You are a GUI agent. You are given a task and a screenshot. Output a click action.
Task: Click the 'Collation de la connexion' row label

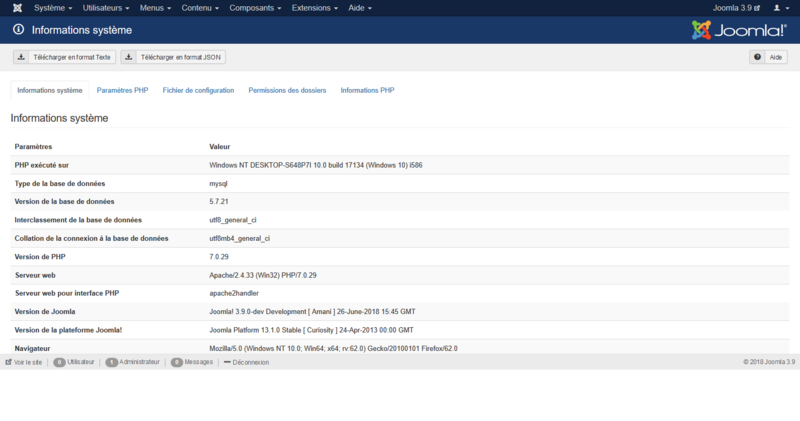tap(91, 238)
